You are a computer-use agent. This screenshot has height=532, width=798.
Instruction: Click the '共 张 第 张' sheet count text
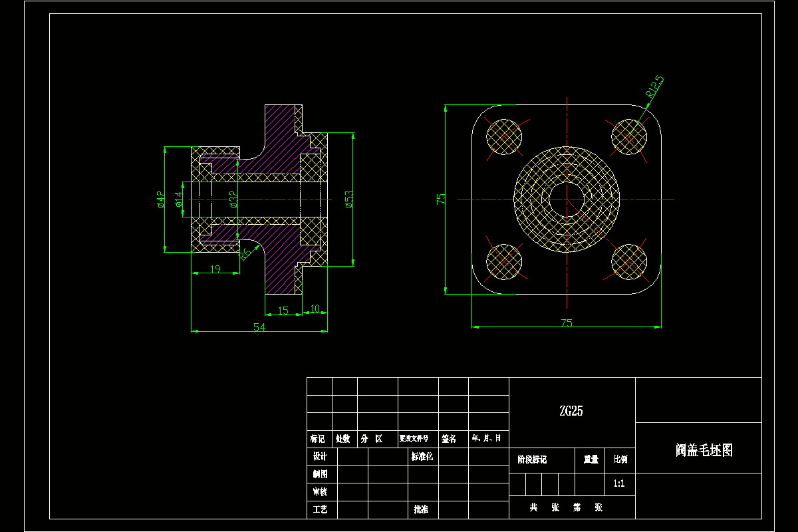click(566, 507)
